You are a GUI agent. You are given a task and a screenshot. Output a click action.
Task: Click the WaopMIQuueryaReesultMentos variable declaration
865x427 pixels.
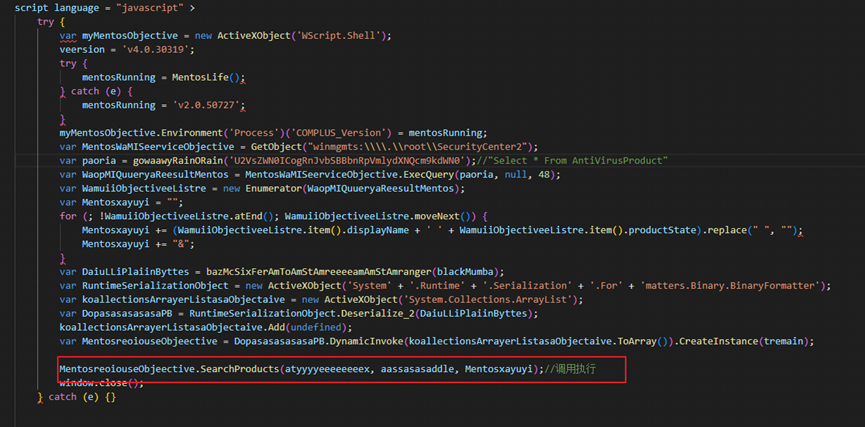(x=153, y=174)
